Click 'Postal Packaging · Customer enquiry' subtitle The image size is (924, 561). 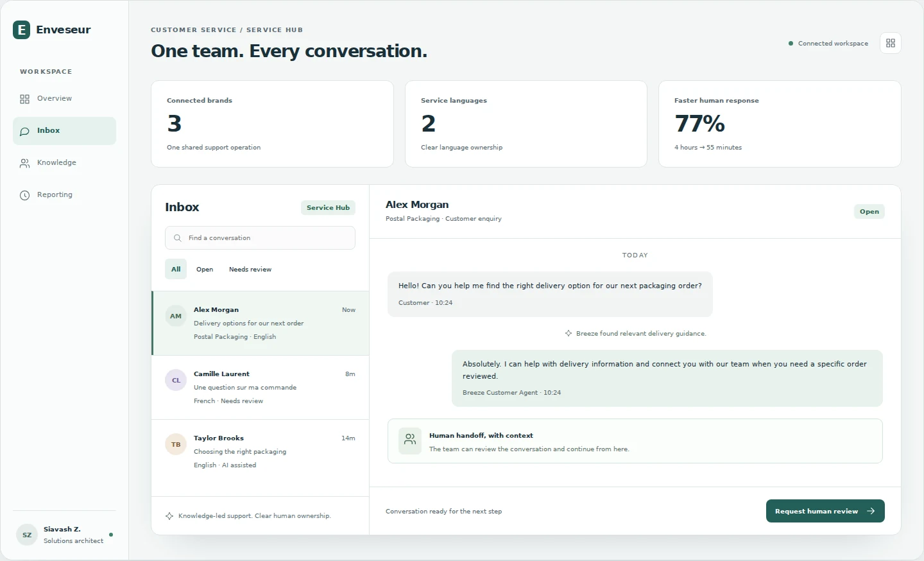coord(443,219)
